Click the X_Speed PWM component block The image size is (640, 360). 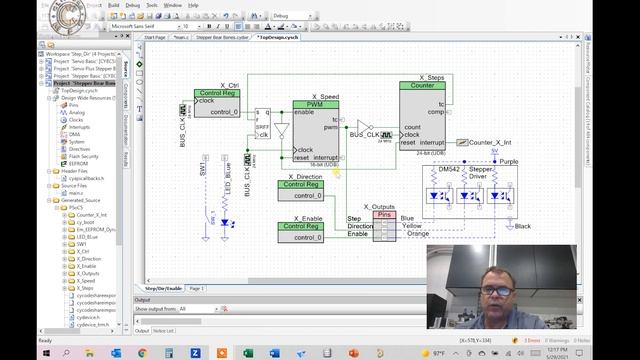(x=316, y=131)
